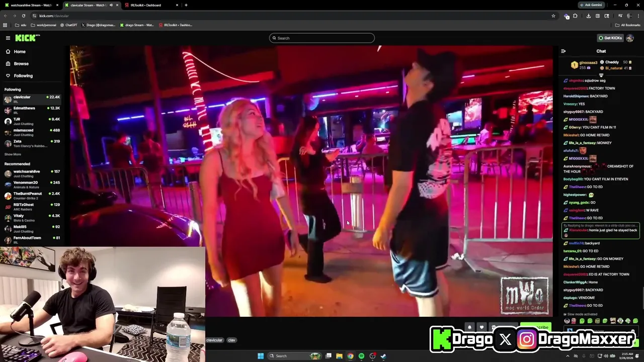
Task: Open the Chrome extensions puzzle icon
Action: 576,16
